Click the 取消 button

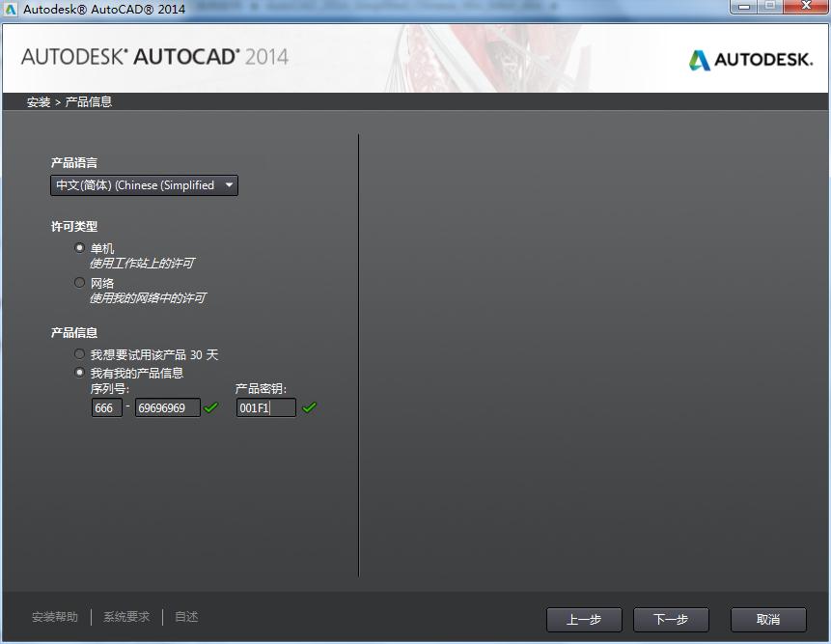pyautogui.click(x=768, y=620)
